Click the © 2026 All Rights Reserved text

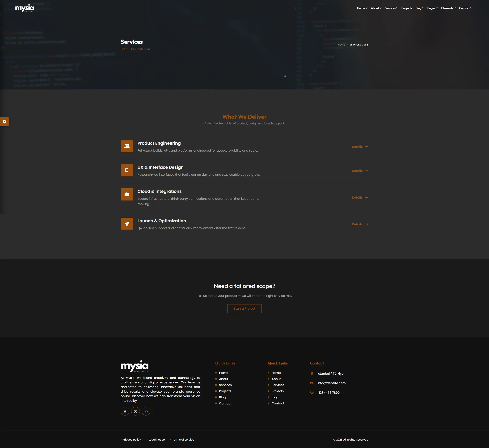351,440
